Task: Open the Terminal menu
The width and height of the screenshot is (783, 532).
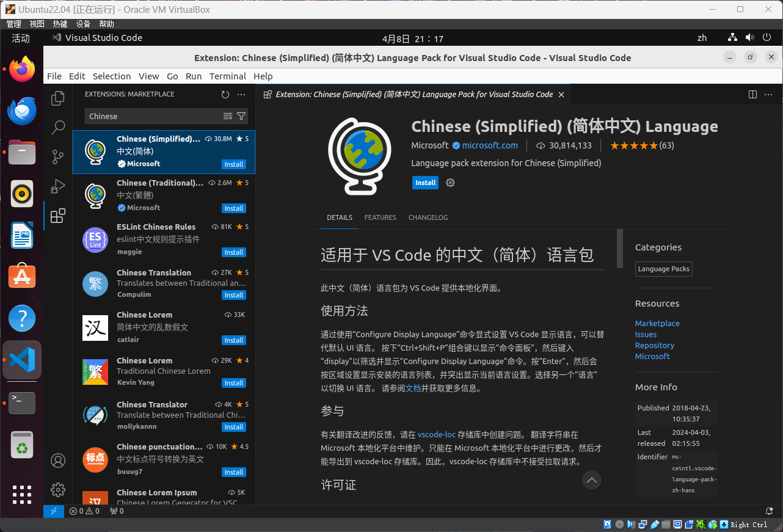Action: 227,76
